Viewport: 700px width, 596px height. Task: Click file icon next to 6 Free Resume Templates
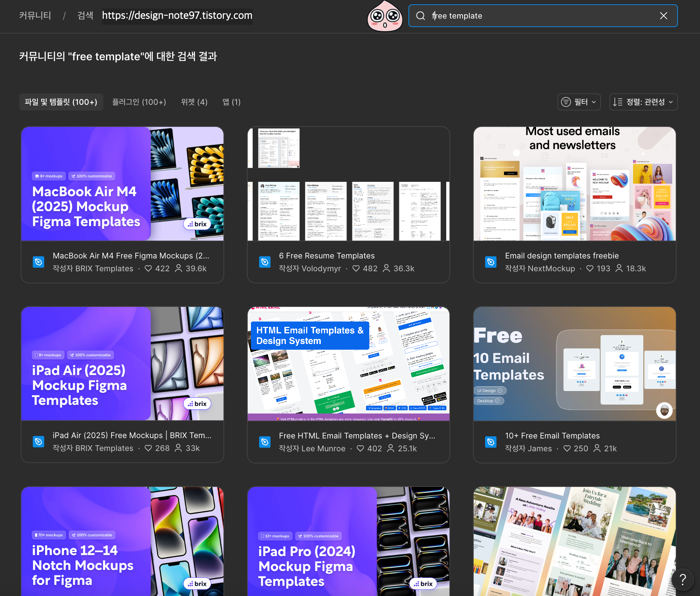(x=265, y=262)
